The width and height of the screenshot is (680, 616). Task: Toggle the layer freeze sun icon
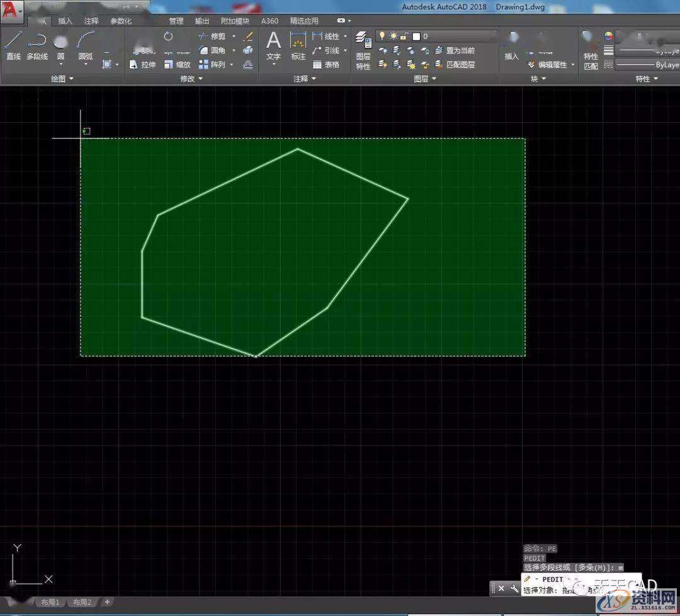(x=393, y=36)
